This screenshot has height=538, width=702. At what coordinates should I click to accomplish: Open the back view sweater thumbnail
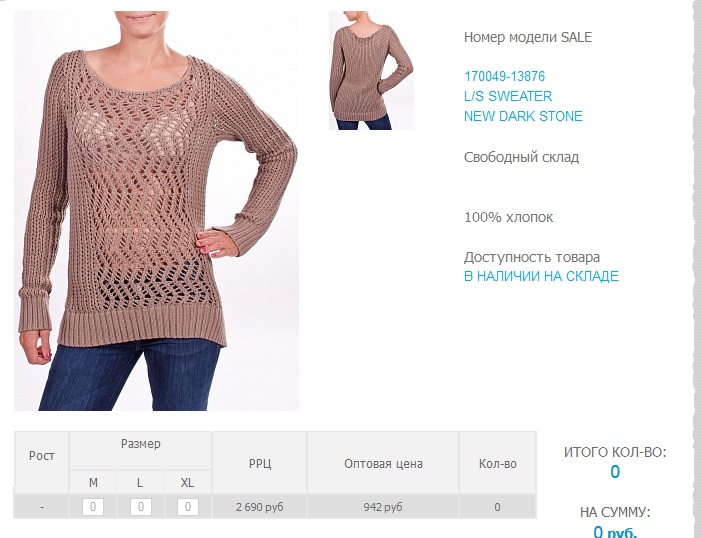[x=371, y=71]
